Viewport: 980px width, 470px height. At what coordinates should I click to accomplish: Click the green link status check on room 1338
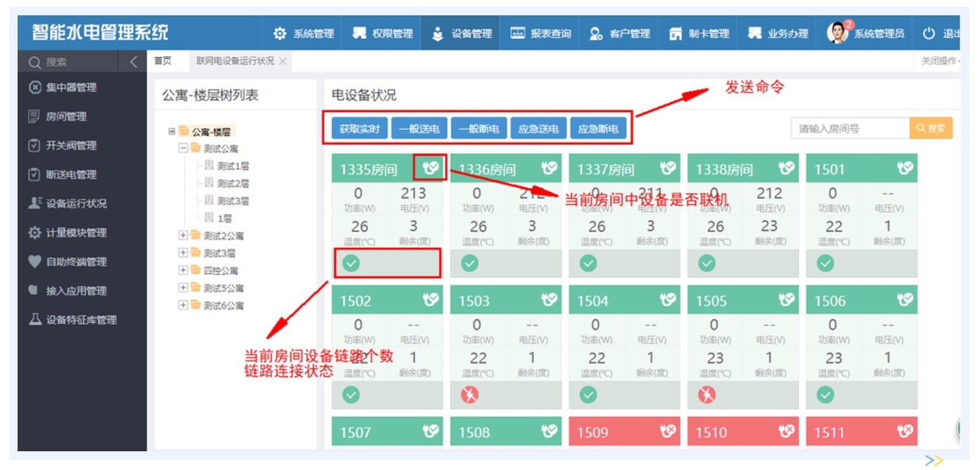point(707,263)
